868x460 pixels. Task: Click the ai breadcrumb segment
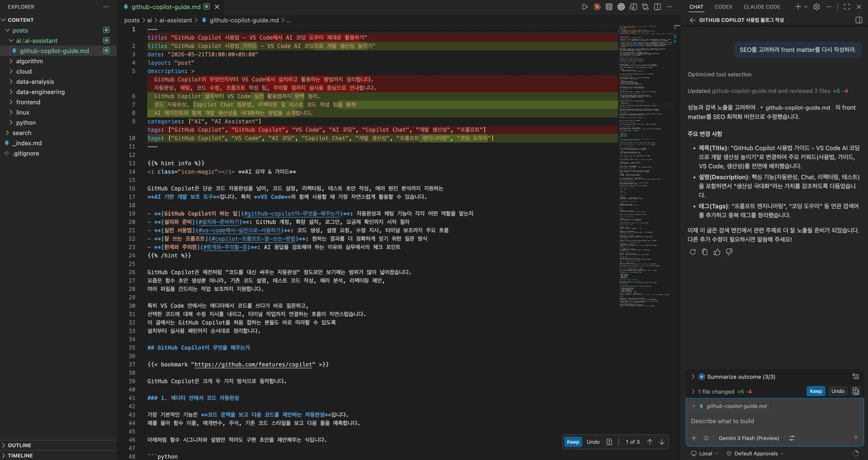pyautogui.click(x=149, y=20)
